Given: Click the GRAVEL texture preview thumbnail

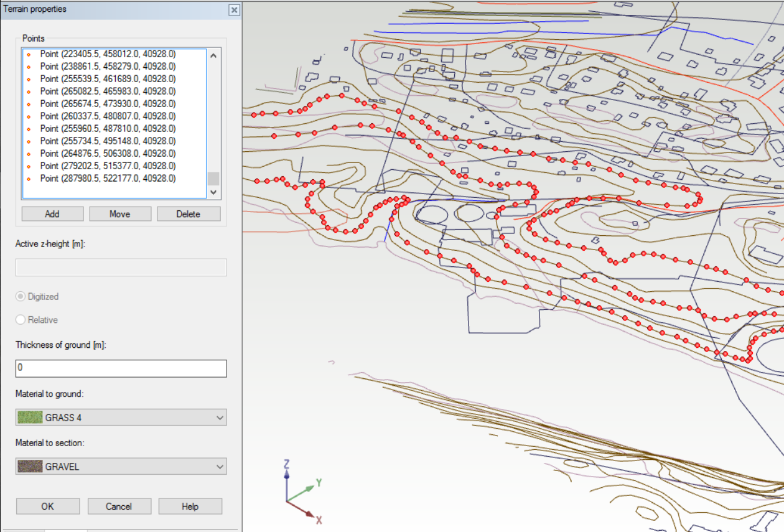Looking at the screenshot, I should [29, 467].
